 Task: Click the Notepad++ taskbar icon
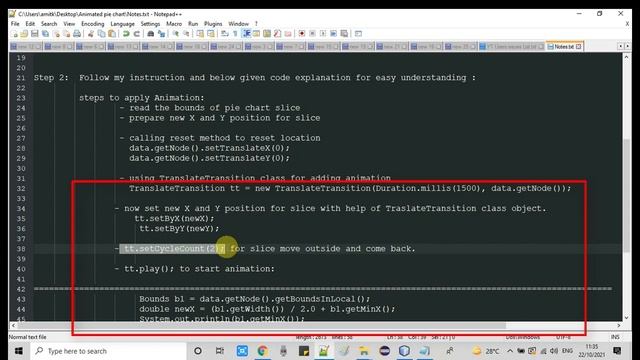coord(324,351)
